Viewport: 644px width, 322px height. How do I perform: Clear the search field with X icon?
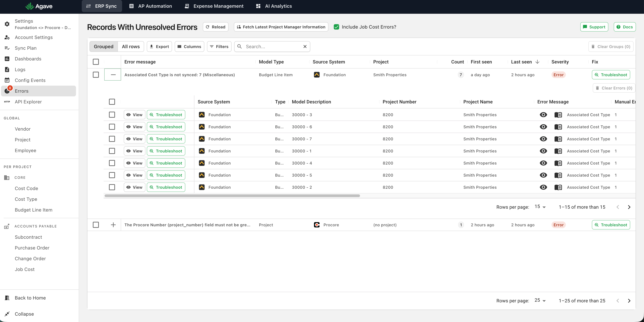305,47
